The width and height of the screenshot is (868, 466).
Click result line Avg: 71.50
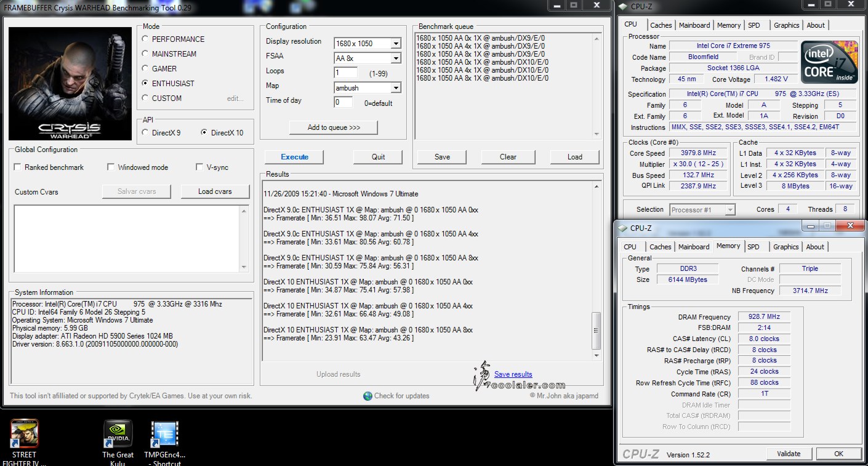click(x=339, y=218)
